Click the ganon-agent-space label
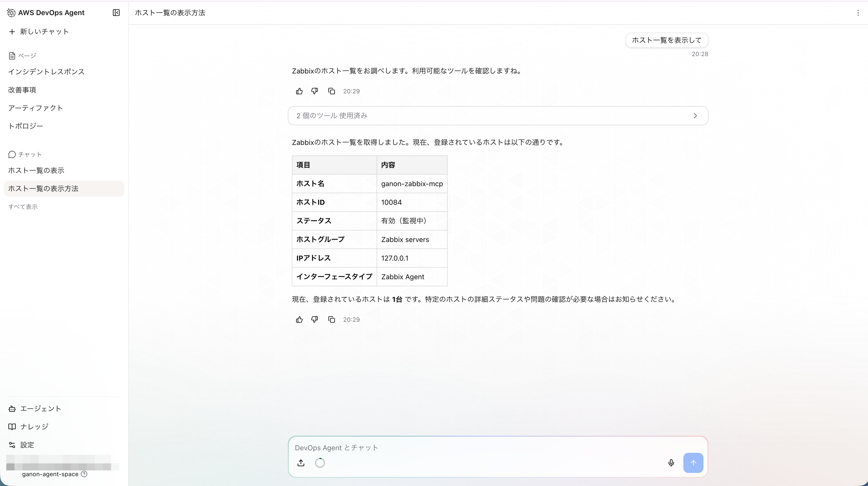Viewport: 868px width, 486px height. (50, 474)
